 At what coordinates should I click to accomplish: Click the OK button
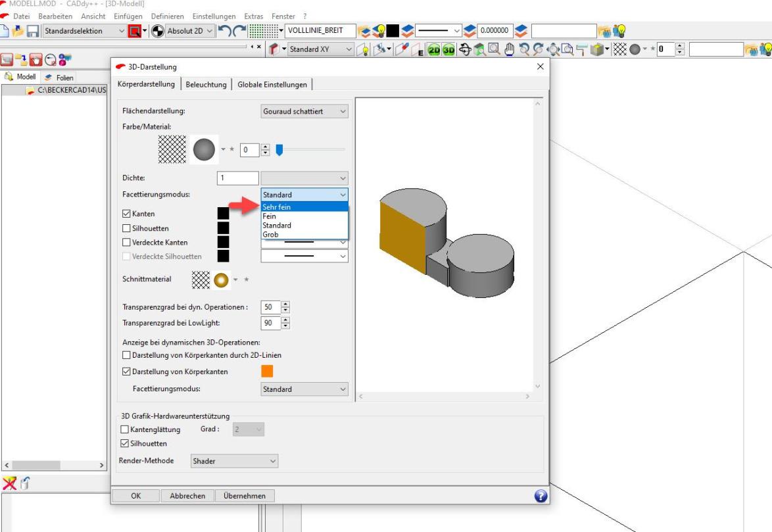(x=135, y=496)
